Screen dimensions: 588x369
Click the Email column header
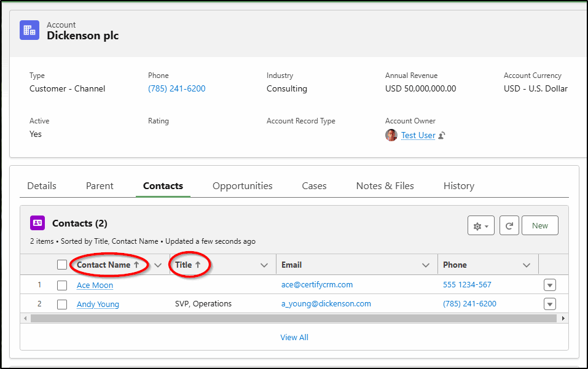[x=291, y=265]
